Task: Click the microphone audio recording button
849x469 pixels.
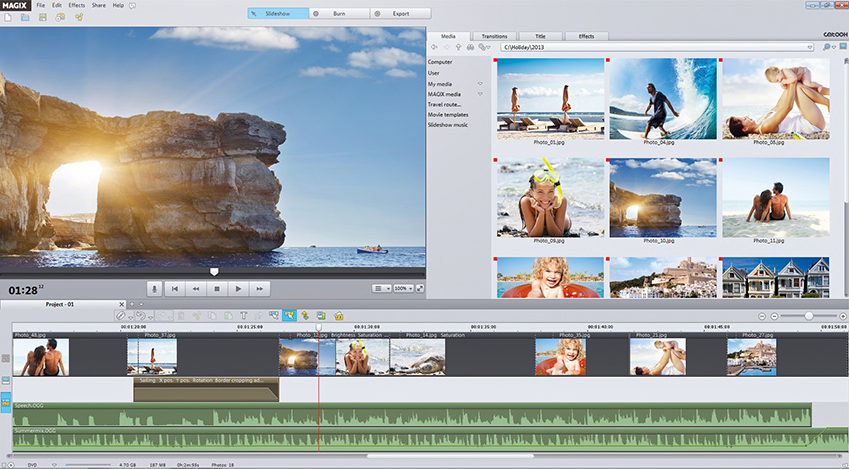Action: pos(154,289)
